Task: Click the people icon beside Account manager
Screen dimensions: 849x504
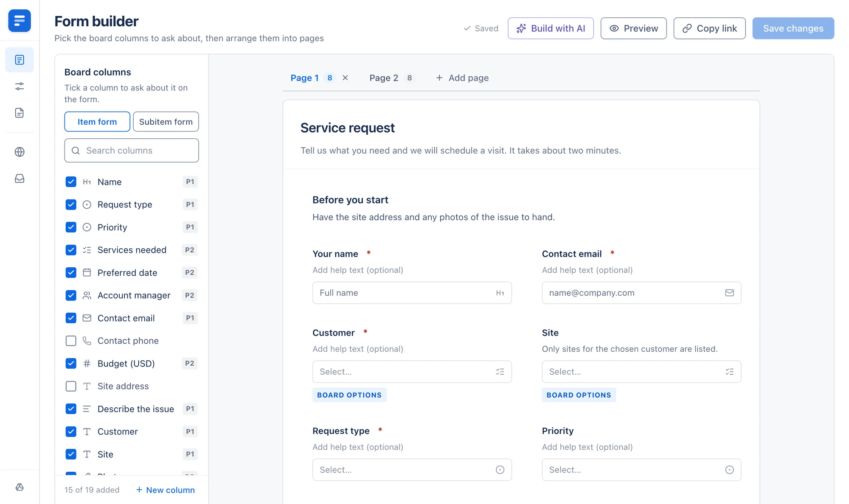Action: coord(87,295)
